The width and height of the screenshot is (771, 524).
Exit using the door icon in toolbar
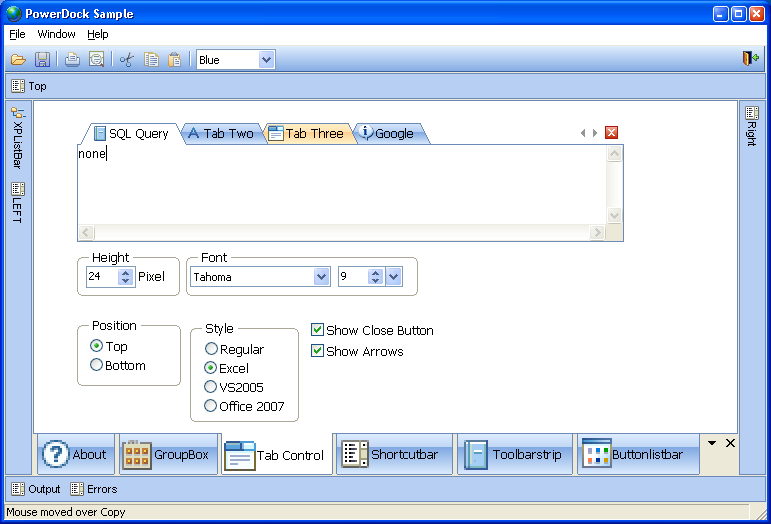[750, 58]
